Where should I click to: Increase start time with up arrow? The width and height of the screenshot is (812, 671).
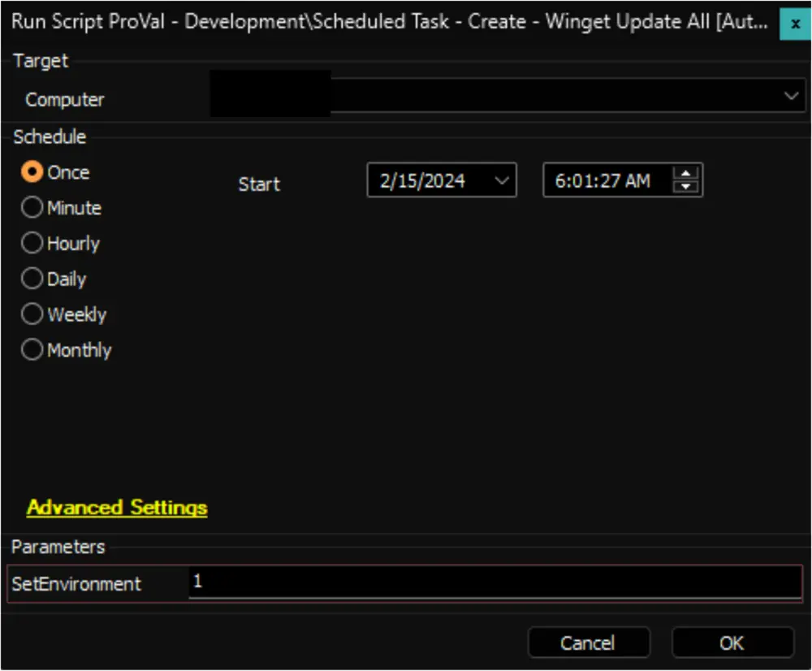685,174
